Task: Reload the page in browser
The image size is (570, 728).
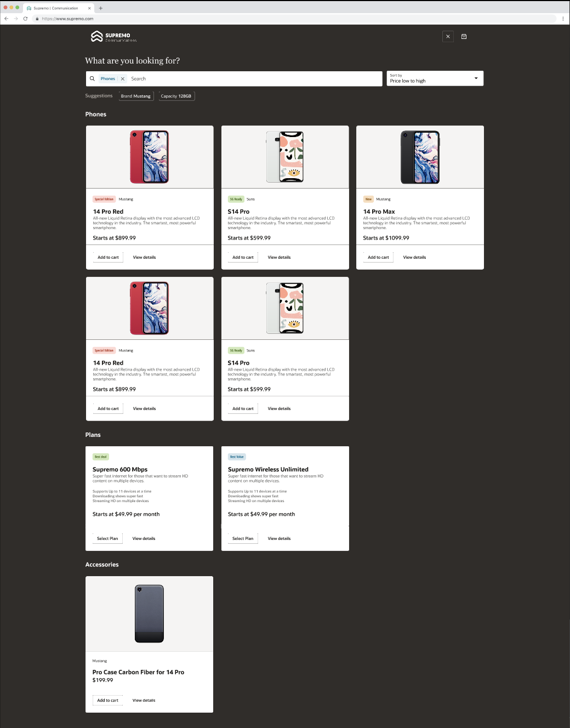Action: [x=25, y=19]
